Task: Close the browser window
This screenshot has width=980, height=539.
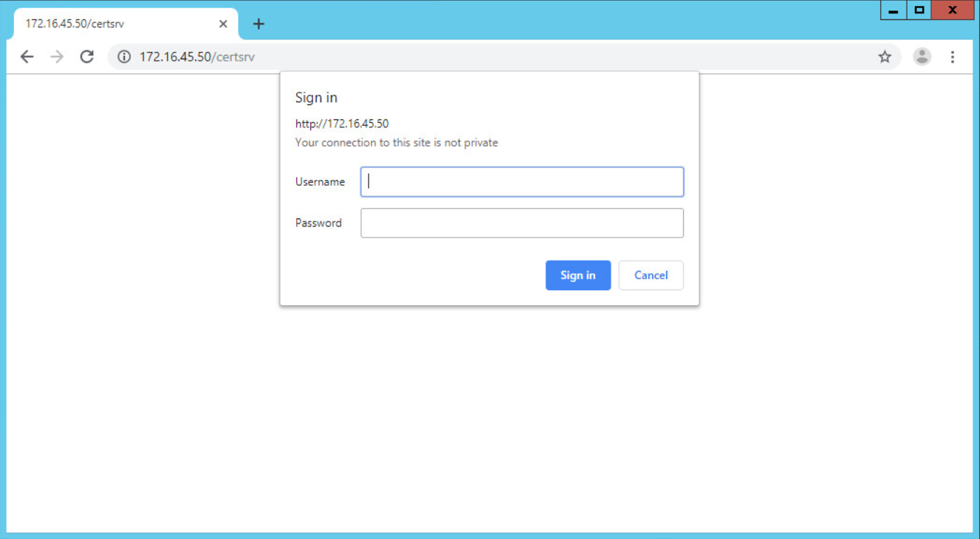Action: coord(953,10)
